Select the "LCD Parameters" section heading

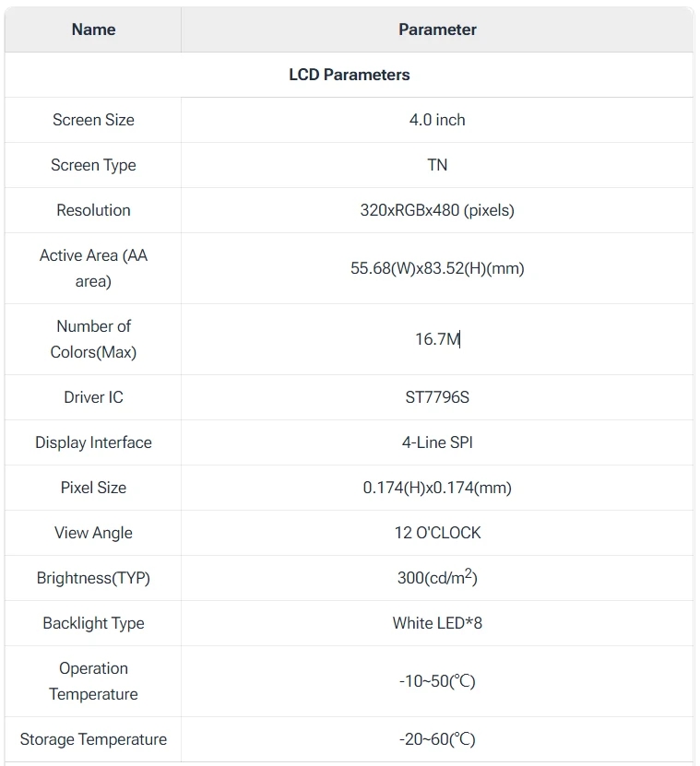point(350,75)
